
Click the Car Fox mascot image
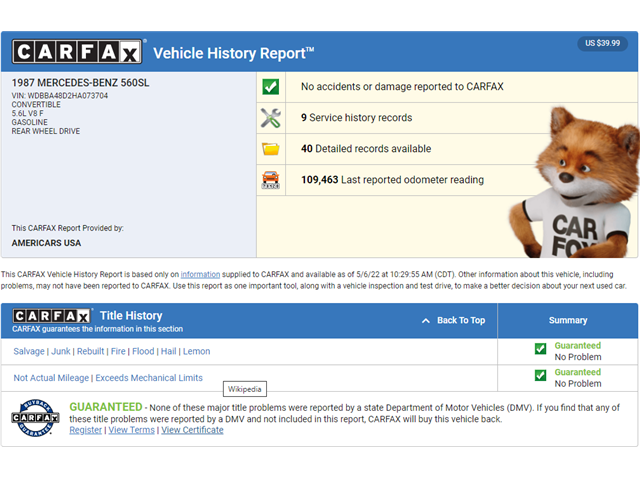(x=574, y=182)
